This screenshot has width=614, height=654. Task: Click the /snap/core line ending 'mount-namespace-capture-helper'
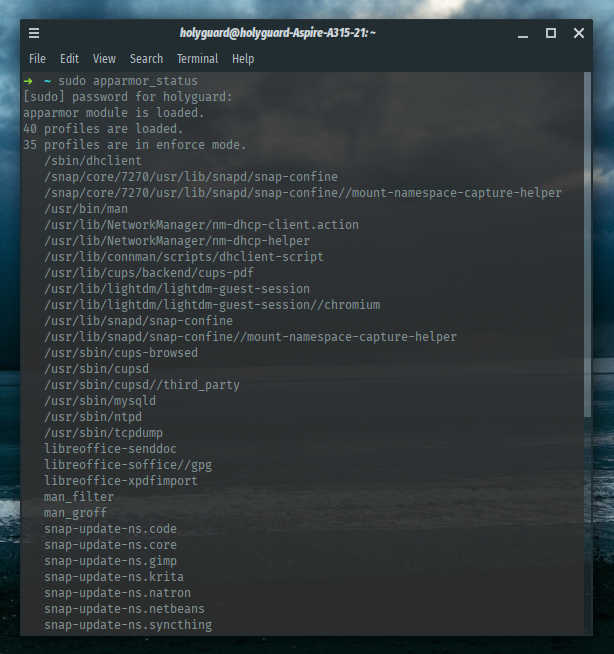[303, 193]
